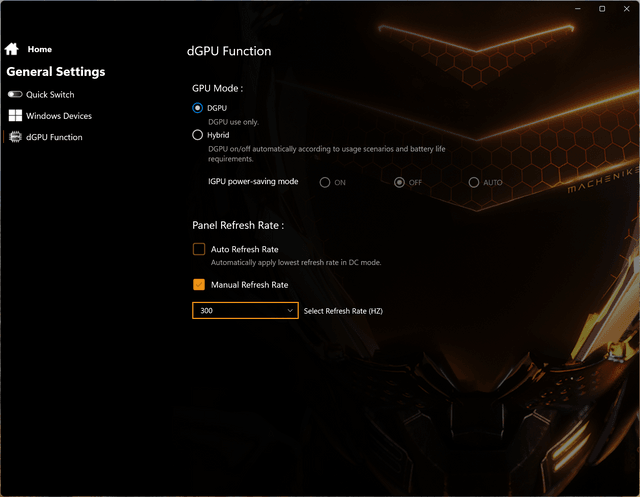Image resolution: width=640 pixels, height=497 pixels.
Task: Set IGPU power-saving mode to OFF
Action: tap(400, 182)
